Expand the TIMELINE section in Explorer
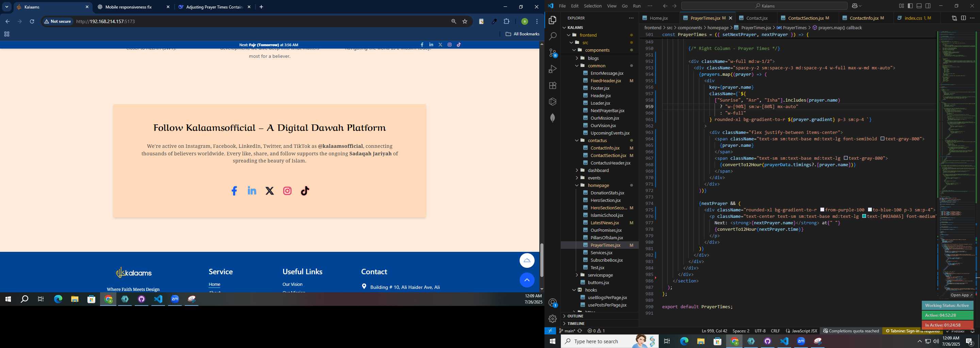Screen dimensions: 980x348 576,324
